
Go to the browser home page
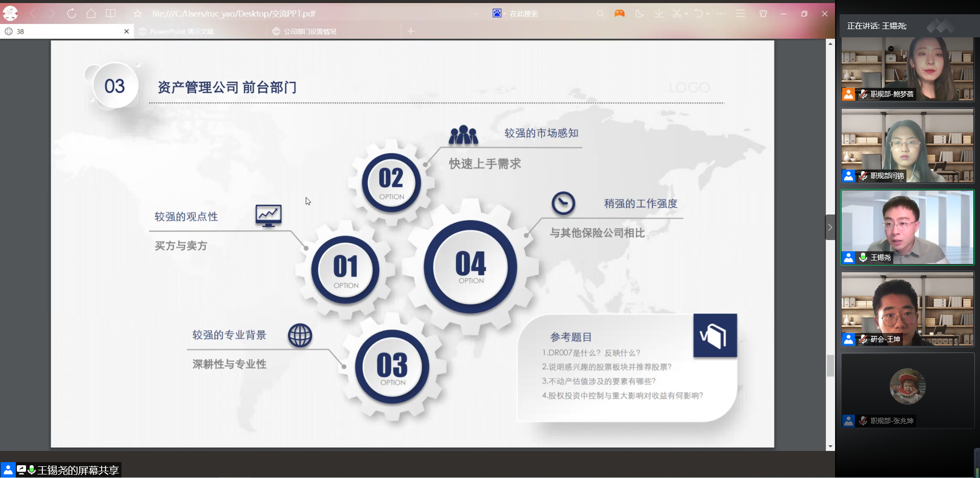coord(91,14)
